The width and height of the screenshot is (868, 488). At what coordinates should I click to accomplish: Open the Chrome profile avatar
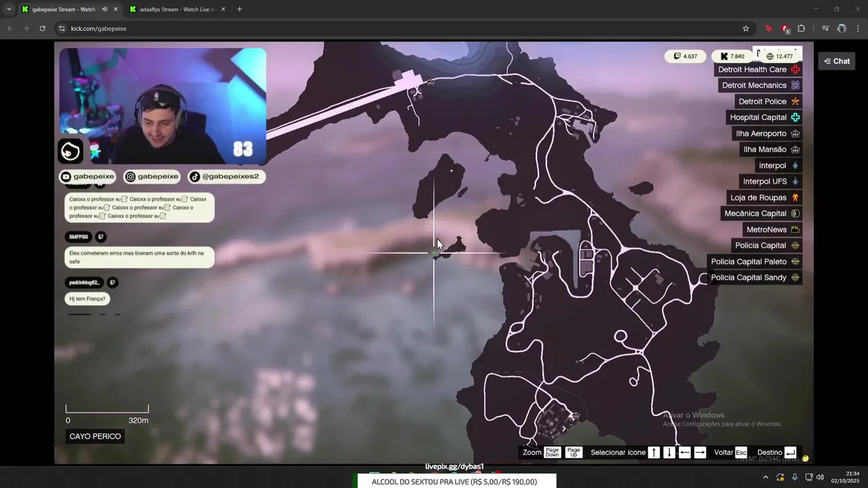pyautogui.click(x=842, y=28)
